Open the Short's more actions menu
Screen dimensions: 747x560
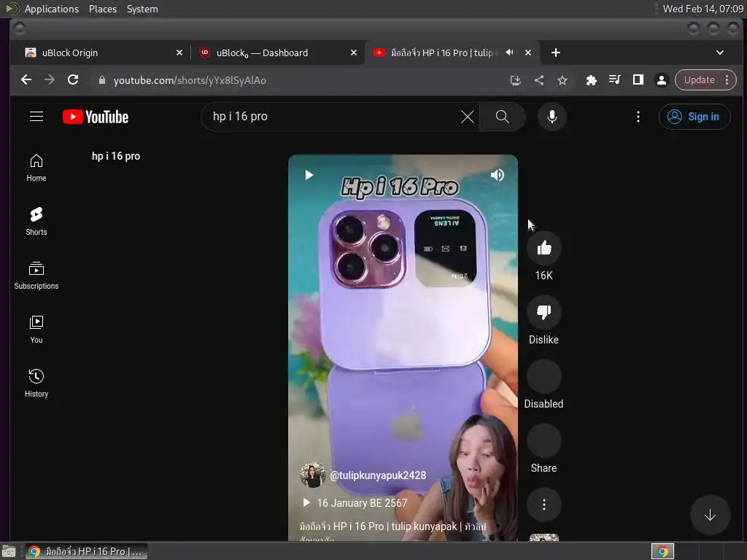pyautogui.click(x=543, y=505)
